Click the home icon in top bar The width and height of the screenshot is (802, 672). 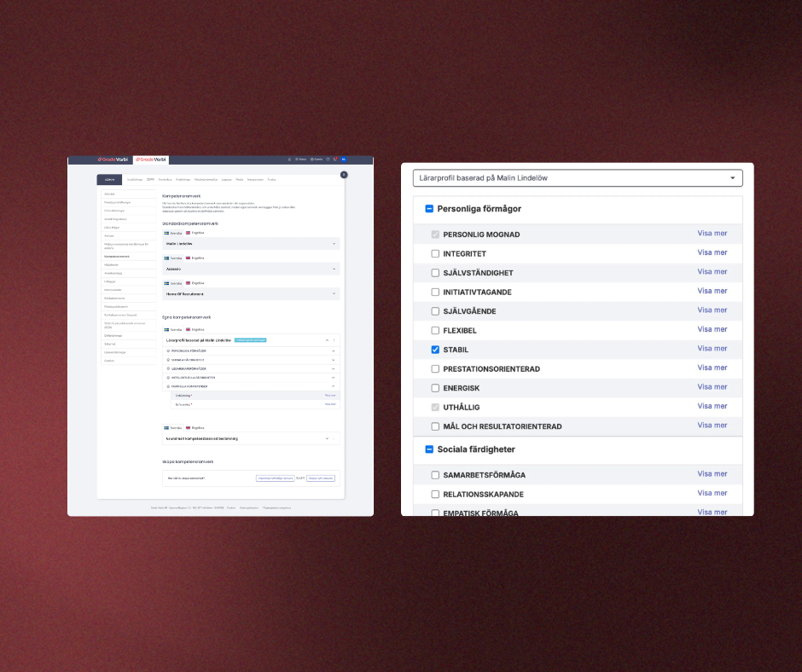click(289, 159)
